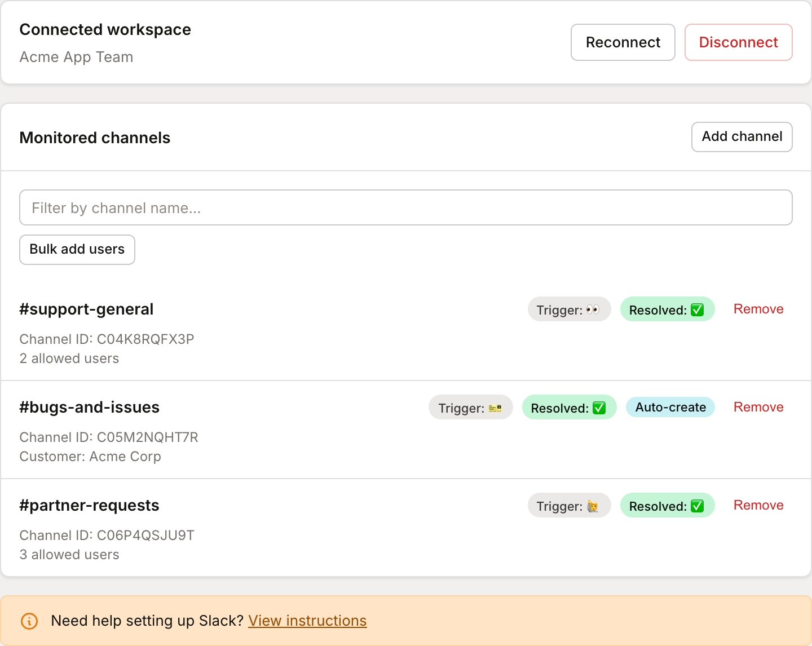Focus the Filter by channel name field

click(x=406, y=208)
